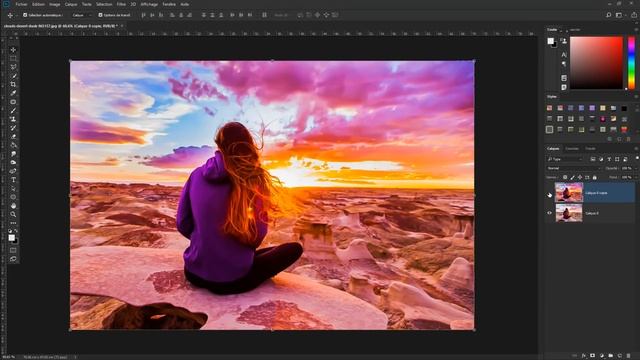Add a layer mask from bottom icons

point(593,356)
